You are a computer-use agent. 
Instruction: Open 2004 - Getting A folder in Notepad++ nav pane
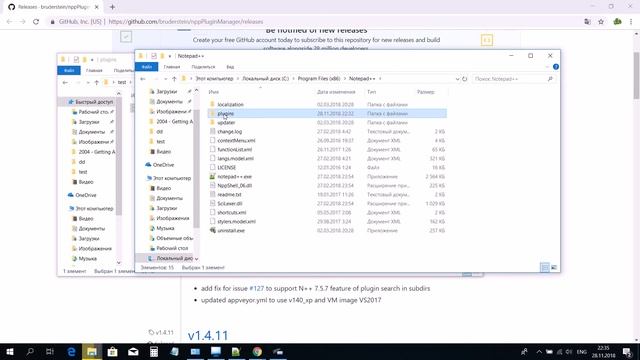[174, 122]
